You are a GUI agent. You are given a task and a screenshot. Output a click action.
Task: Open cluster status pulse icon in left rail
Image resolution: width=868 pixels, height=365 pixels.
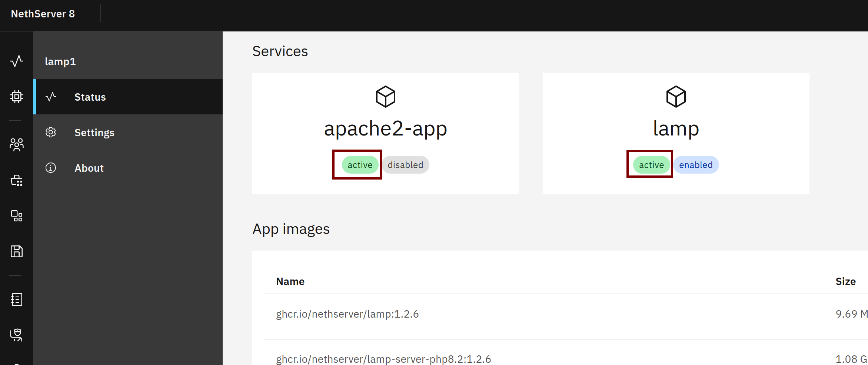(x=16, y=61)
